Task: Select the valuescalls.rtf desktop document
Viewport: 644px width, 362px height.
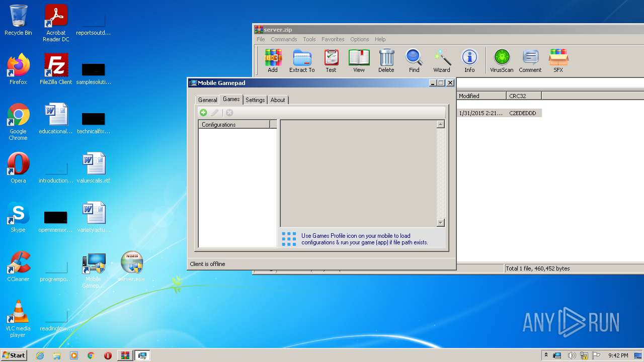Action: [x=94, y=168]
